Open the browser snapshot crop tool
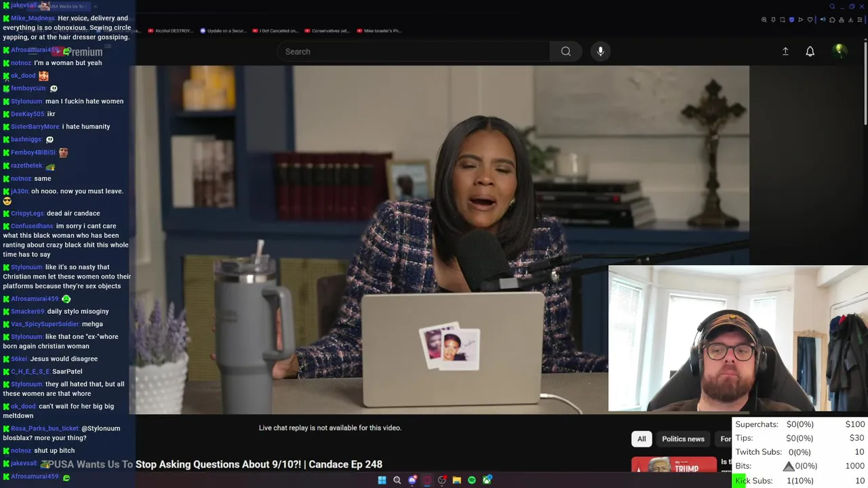The image size is (868, 488). click(783, 20)
